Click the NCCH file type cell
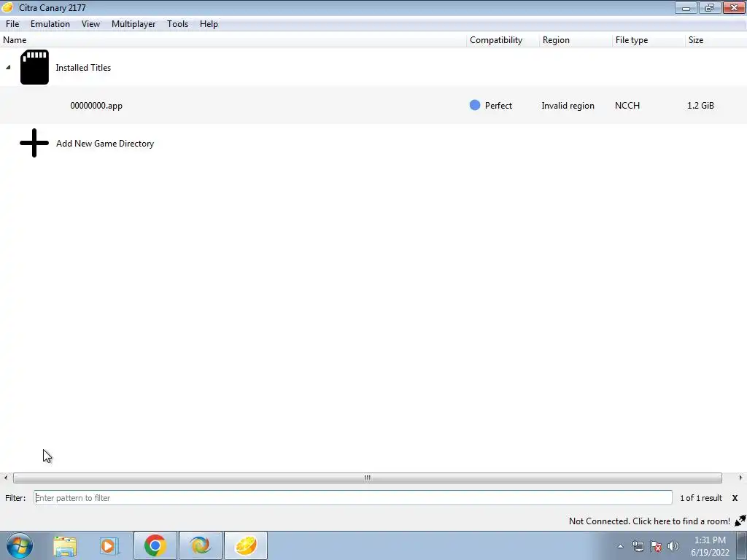 pyautogui.click(x=627, y=106)
